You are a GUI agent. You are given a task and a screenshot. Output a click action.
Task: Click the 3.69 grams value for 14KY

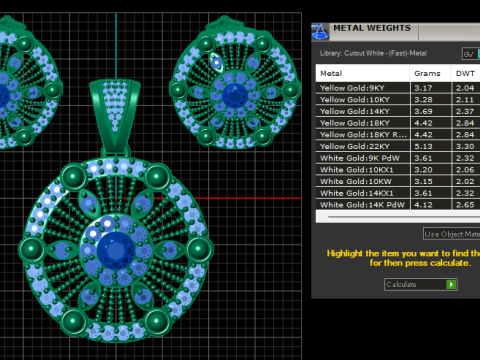(423, 111)
